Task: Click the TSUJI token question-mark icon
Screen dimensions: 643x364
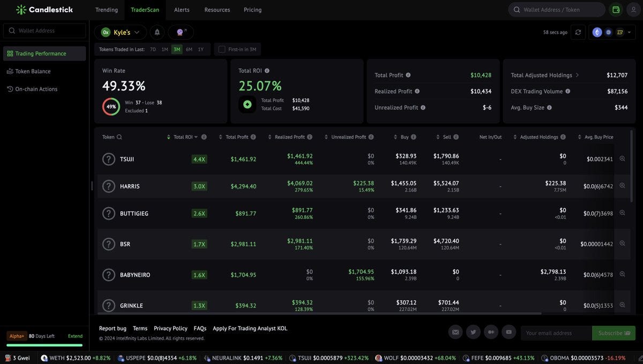Action: coord(109,159)
